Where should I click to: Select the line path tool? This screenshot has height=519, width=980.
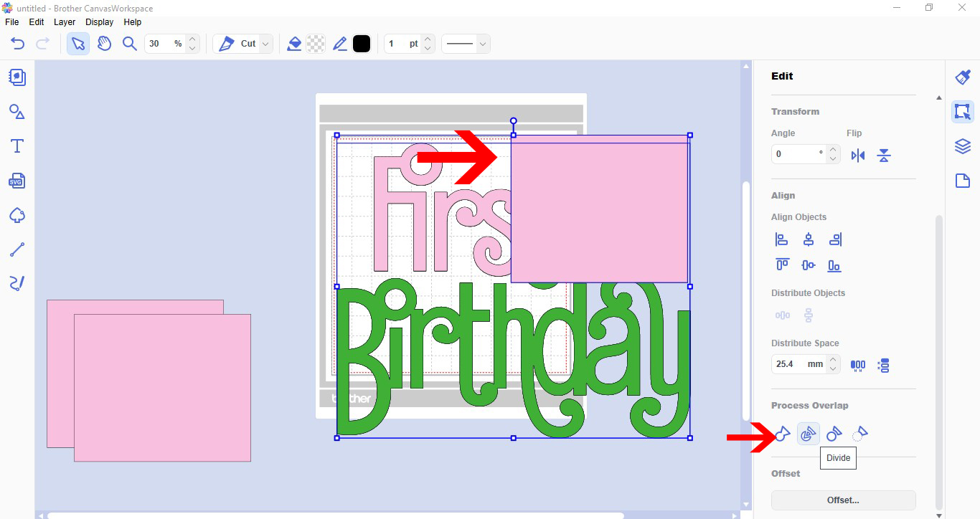click(17, 249)
